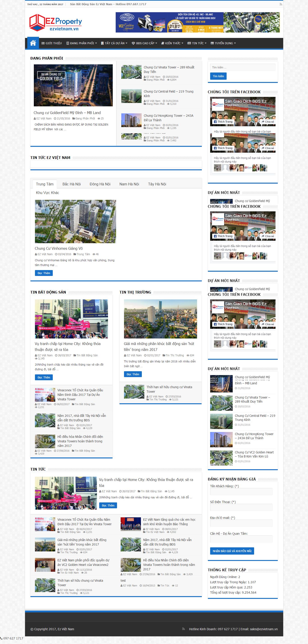This screenshot has width=308, height=644.
Task: Open Vinaconex Tổ Chức Ra Quân Đầu Năm thumbnail in Tin Bất Động Sản
Action: click(x=45, y=394)
